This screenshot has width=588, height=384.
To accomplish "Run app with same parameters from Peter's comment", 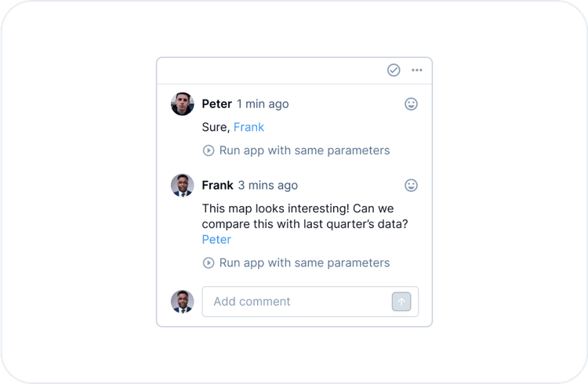I will click(x=304, y=150).
